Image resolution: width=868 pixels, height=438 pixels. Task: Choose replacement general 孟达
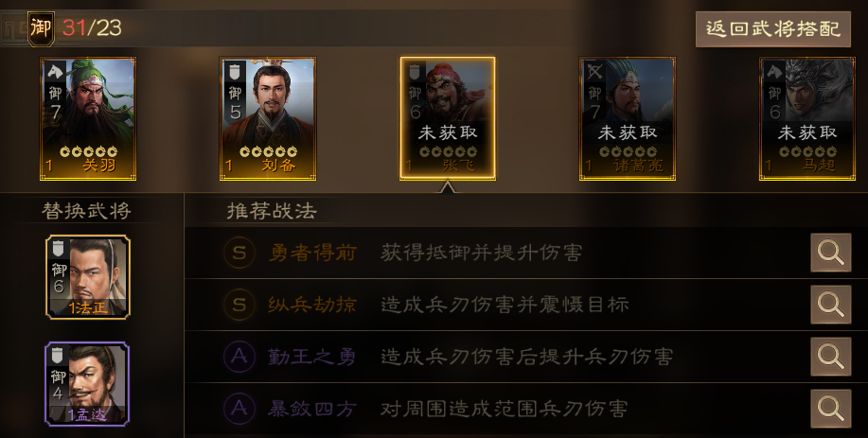pos(87,384)
